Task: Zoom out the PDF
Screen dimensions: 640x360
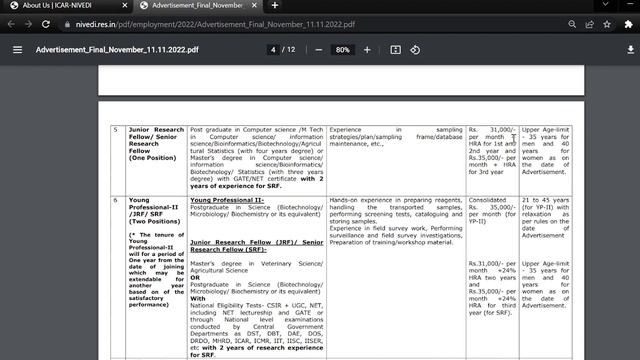Action: (319, 50)
